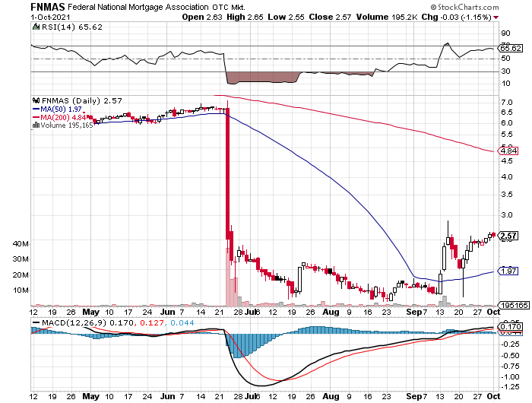Click the 40M volume axis label

coord(21,244)
